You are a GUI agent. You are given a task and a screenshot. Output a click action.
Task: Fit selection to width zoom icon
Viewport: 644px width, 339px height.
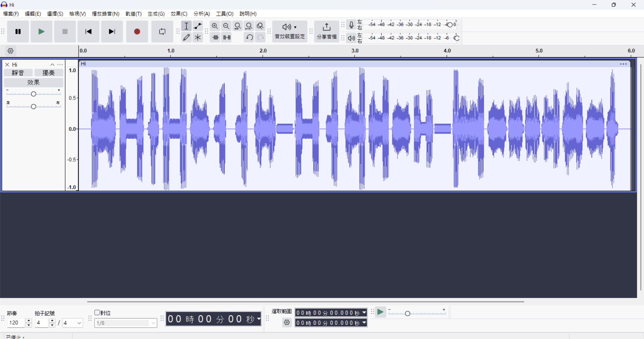[238, 26]
